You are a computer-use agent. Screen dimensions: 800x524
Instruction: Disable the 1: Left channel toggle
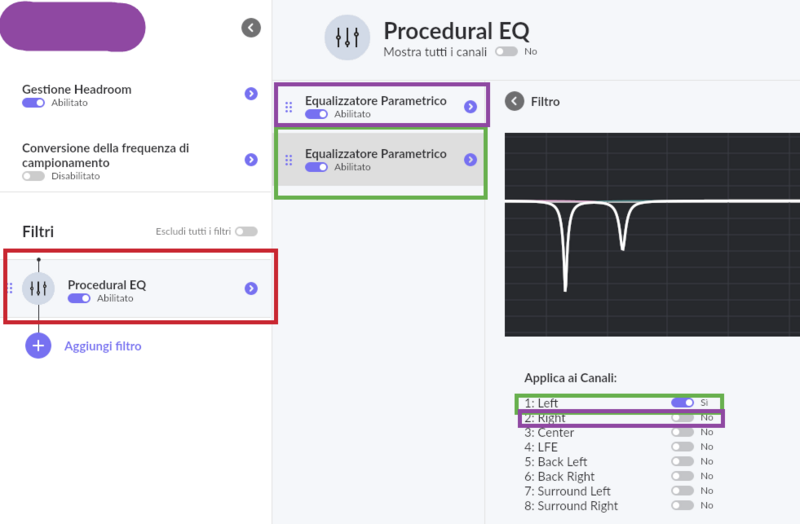683,403
